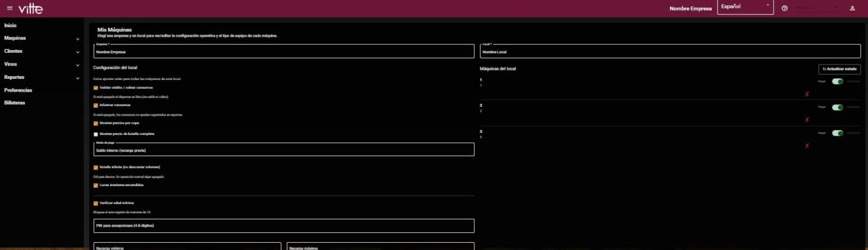The image size is (868, 250).
Task: Expand the Maquinas sidebar chevron
Action: [x=78, y=39]
